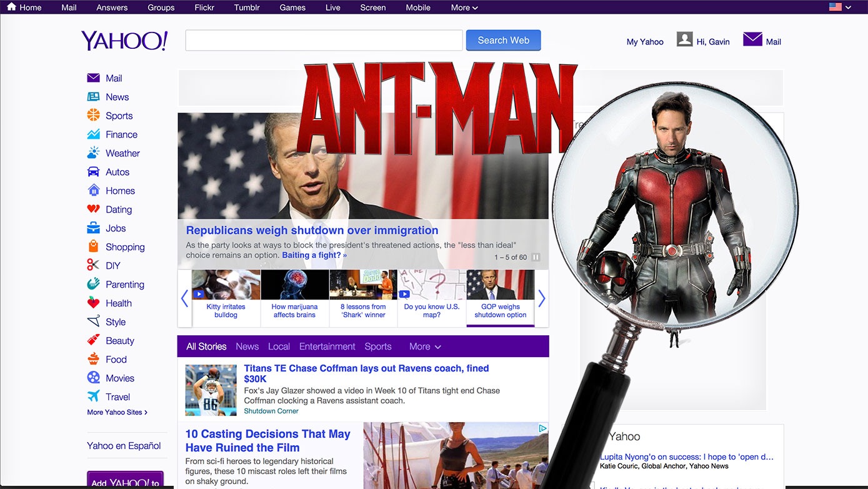Screen dimensions: 868x489
Task: Show previous story thumbnails with left arrow
Action: coord(184,298)
